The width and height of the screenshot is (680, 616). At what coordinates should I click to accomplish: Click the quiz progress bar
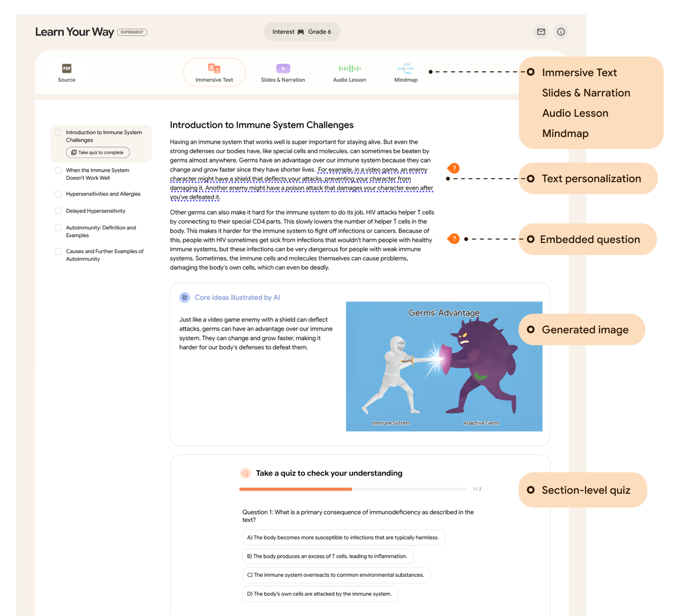pos(354,489)
